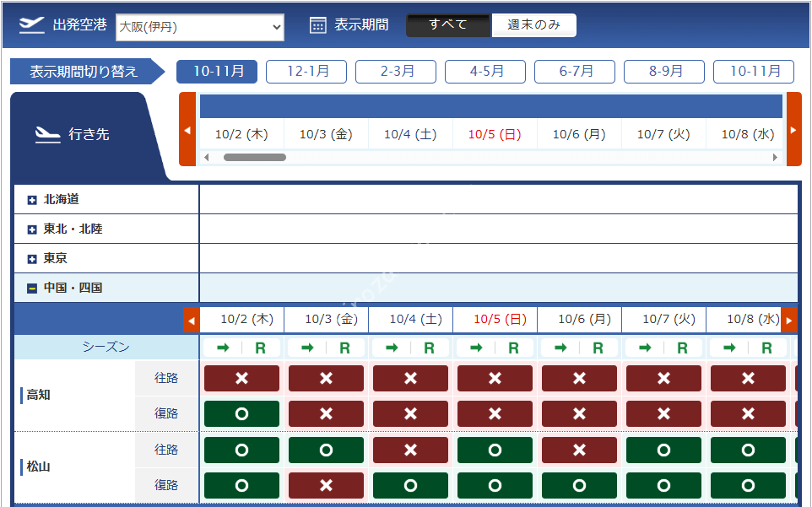Click 松山 往路 unavailable cell for 10/6
The width and height of the screenshot is (812, 507).
point(580,450)
